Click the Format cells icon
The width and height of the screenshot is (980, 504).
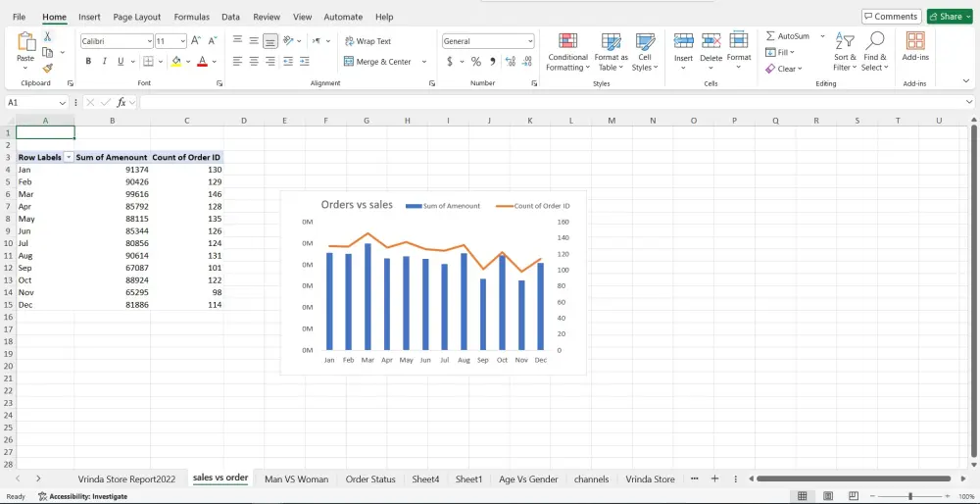739,40
